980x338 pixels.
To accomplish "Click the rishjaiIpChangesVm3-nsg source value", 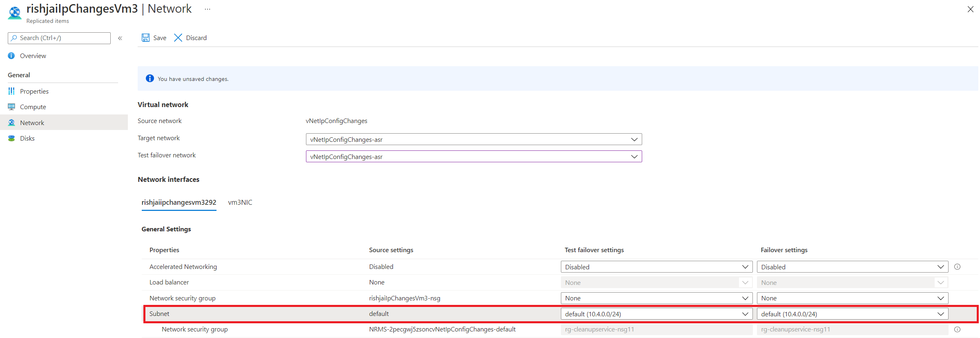I will click(405, 298).
